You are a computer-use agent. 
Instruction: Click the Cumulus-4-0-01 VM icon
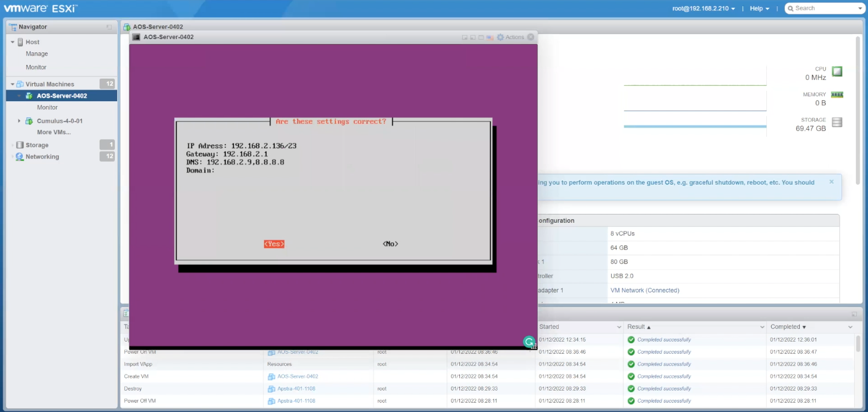coord(29,121)
